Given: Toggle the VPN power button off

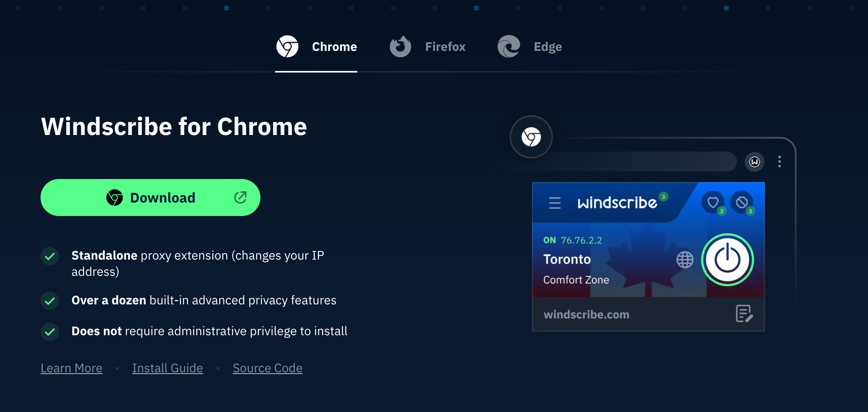Looking at the screenshot, I should click(x=728, y=260).
